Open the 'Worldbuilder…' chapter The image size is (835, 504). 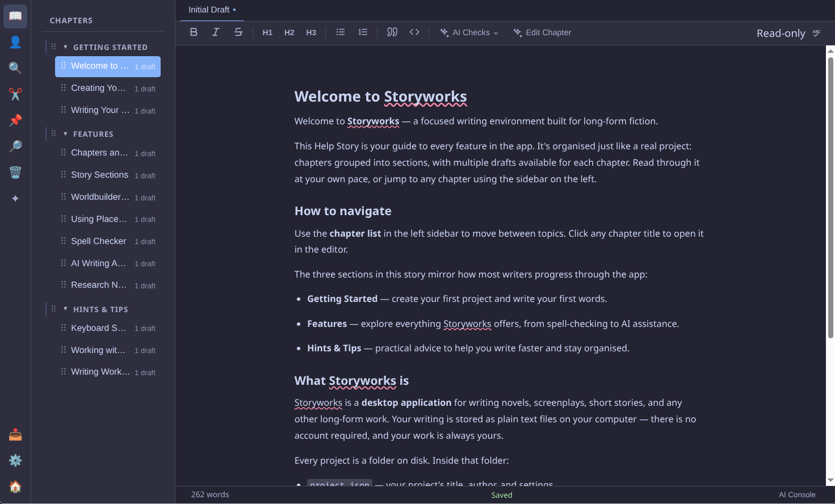coord(108,198)
